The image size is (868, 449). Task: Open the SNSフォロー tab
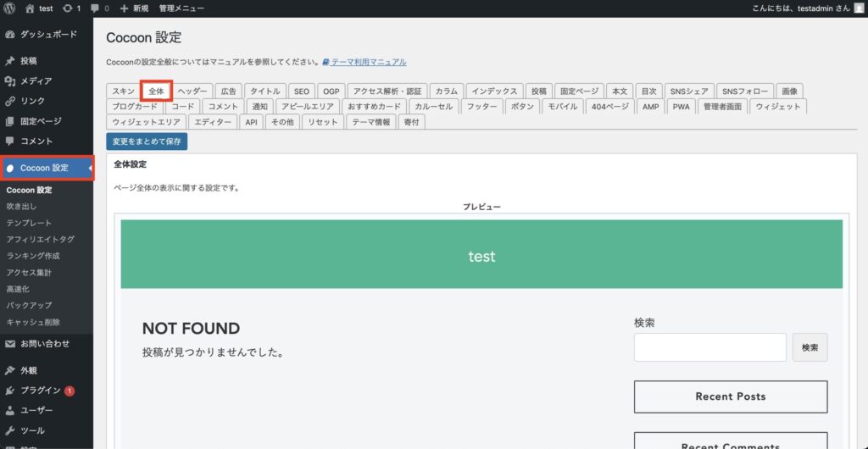click(x=744, y=91)
